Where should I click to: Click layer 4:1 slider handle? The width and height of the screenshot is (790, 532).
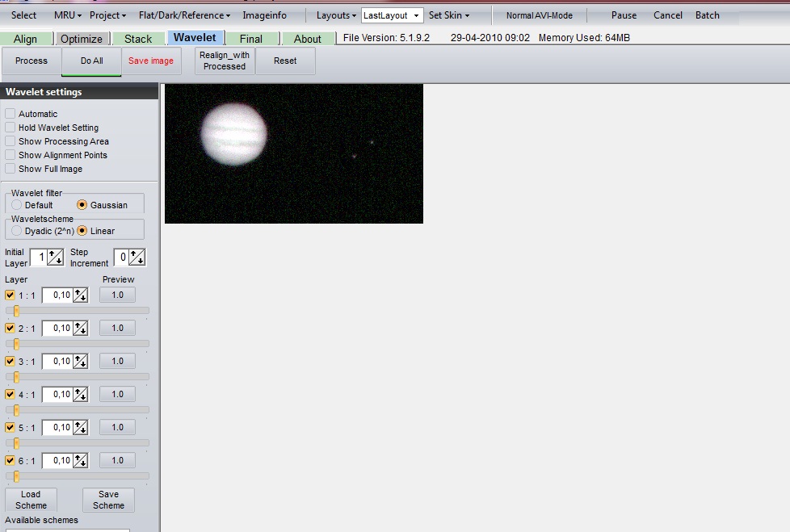point(17,410)
